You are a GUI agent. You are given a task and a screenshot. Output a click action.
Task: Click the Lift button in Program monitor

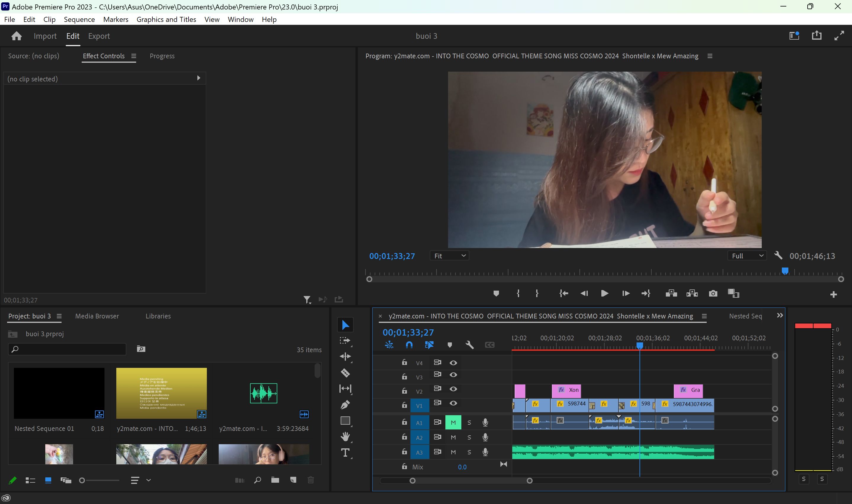click(671, 293)
